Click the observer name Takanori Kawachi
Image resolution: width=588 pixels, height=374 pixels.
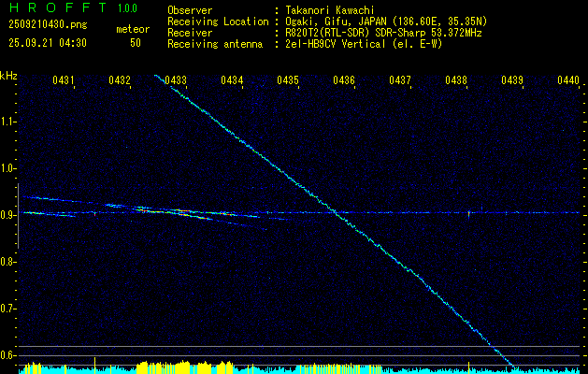(330, 11)
